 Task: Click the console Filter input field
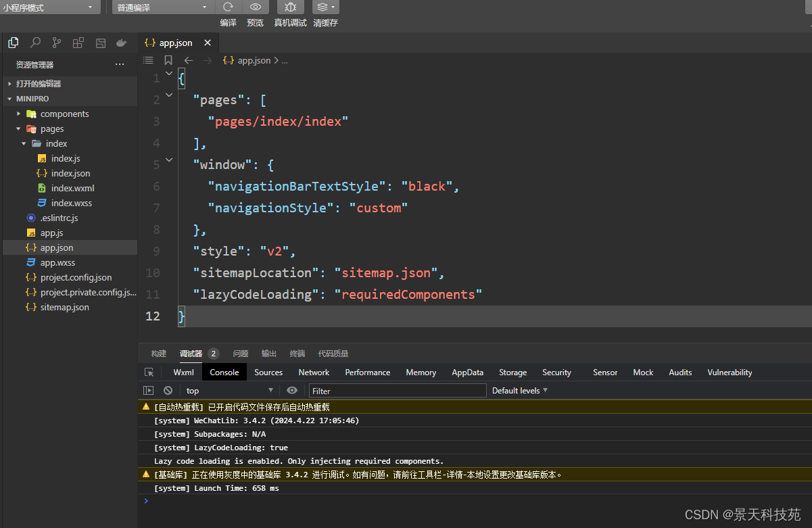point(398,390)
